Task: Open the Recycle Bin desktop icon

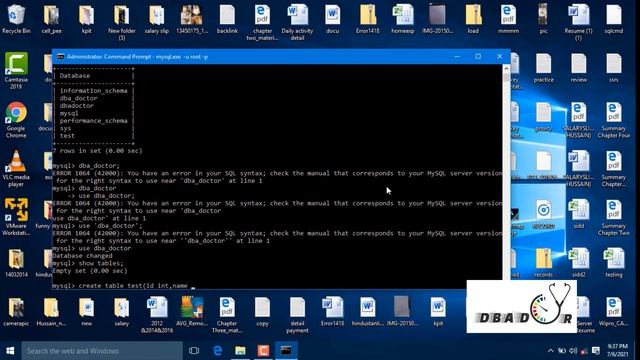Action: tap(16, 18)
